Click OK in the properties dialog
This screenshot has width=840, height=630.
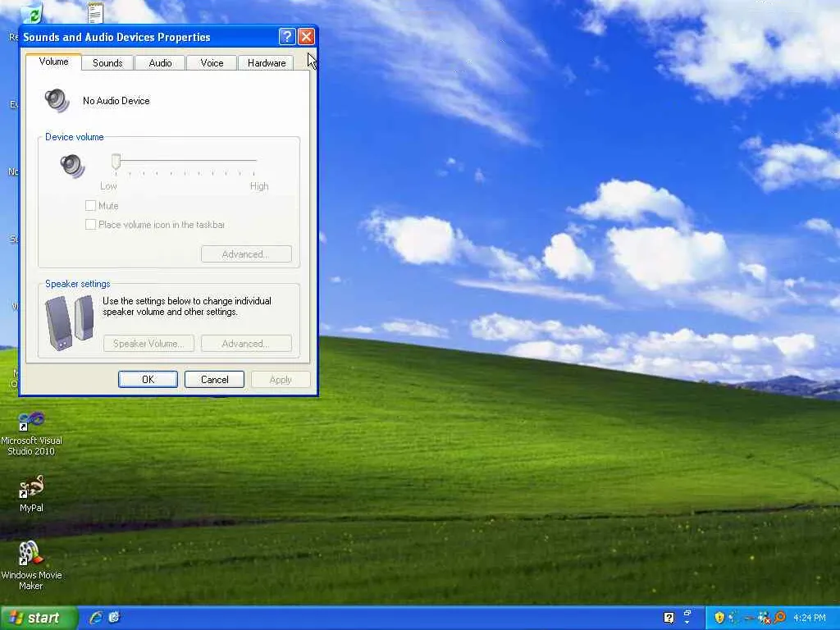148,379
